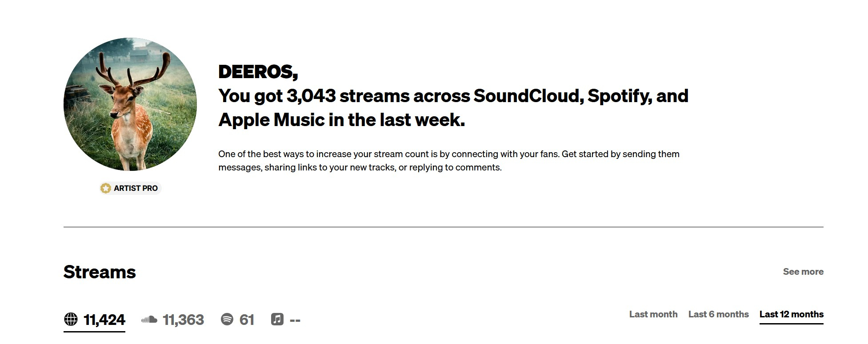
Task: Switch to Last month range
Action: point(653,314)
